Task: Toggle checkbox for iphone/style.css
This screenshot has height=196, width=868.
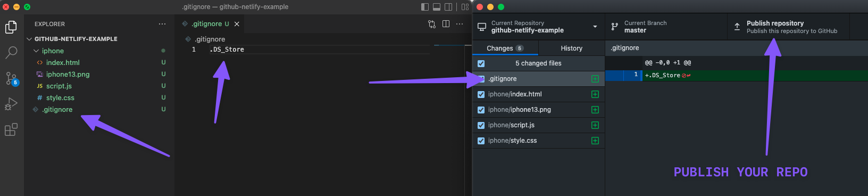Action: coord(481,141)
